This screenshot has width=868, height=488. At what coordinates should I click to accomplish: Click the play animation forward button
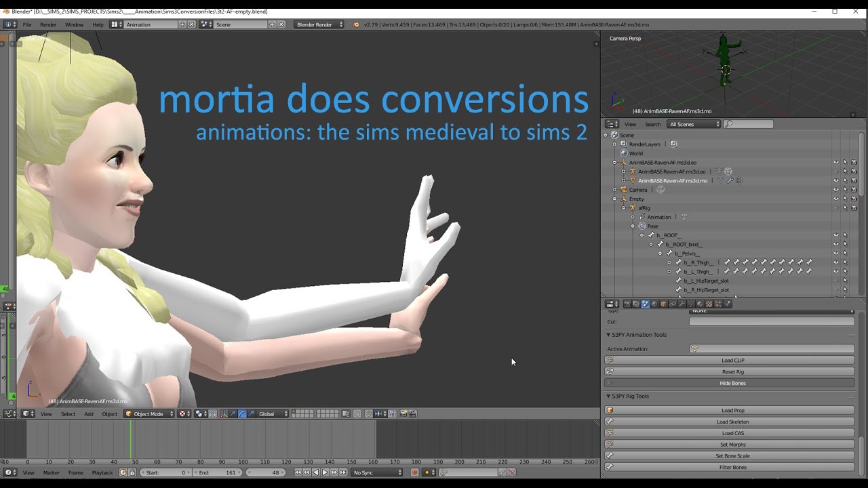[x=325, y=472]
